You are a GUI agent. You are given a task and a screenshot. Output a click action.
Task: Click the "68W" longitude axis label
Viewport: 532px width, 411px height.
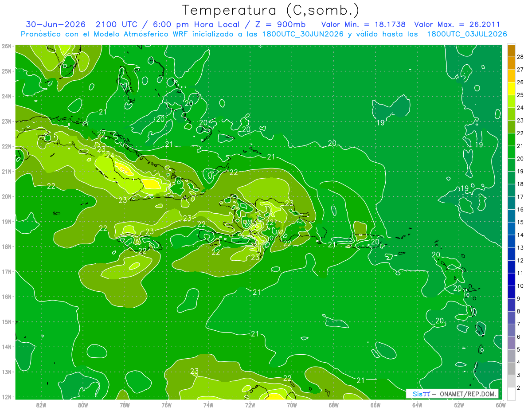[333, 405]
